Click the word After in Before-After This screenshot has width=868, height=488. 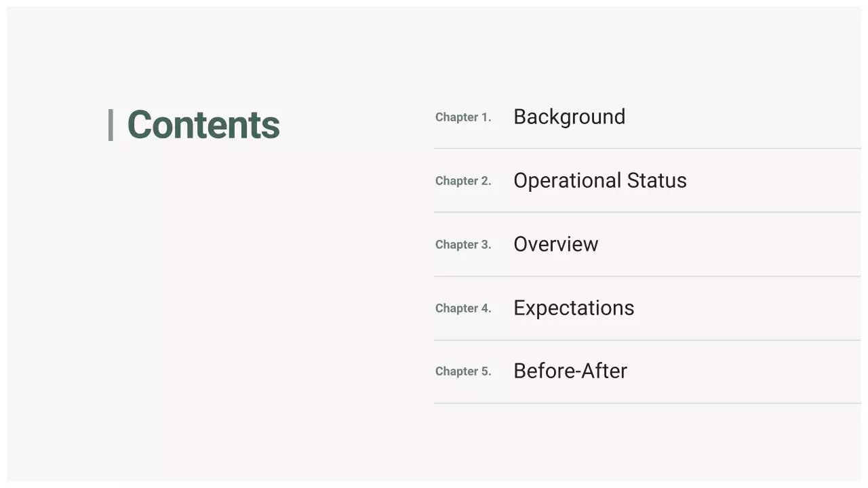point(601,371)
